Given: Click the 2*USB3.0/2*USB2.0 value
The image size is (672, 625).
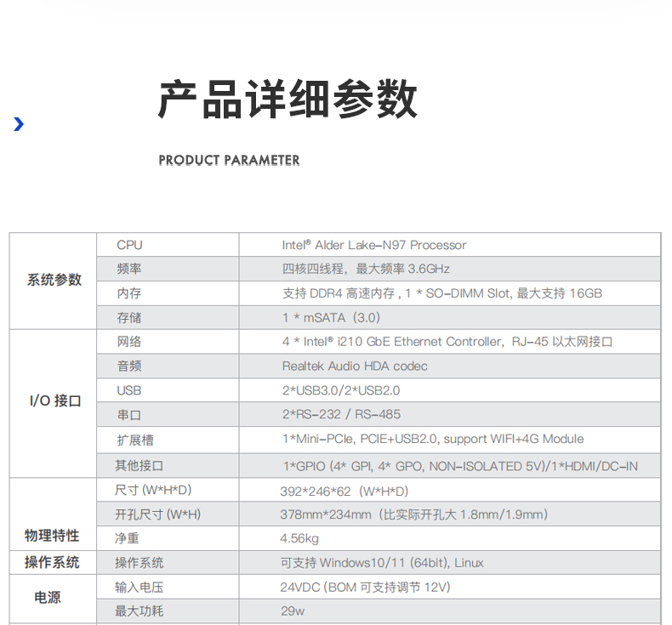Looking at the screenshot, I should [x=341, y=390].
